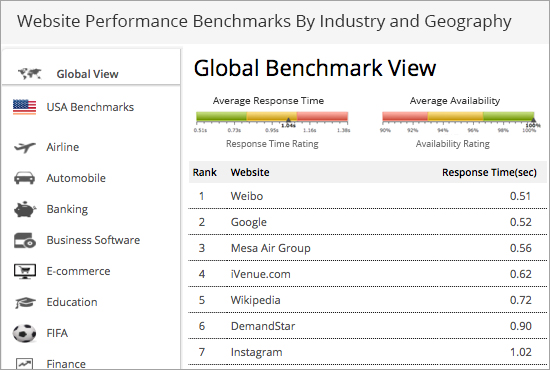Click the Website column header
This screenshot has width=550, height=370.
[250, 173]
